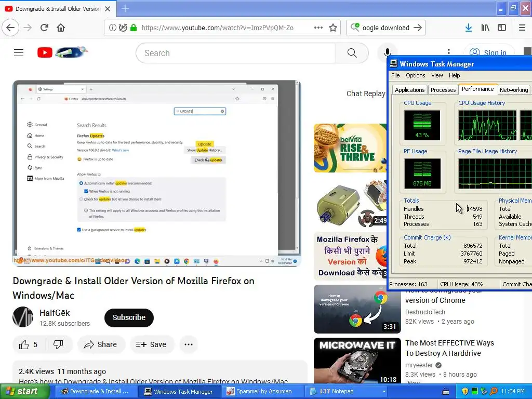
Task: Open the Help menu in Task Manager
Action: (454, 75)
